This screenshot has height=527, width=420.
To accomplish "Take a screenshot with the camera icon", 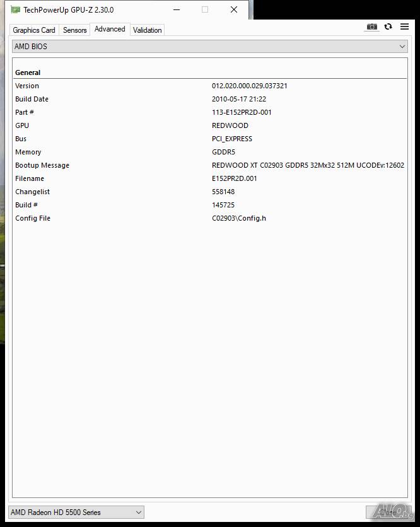I will tap(371, 26).
